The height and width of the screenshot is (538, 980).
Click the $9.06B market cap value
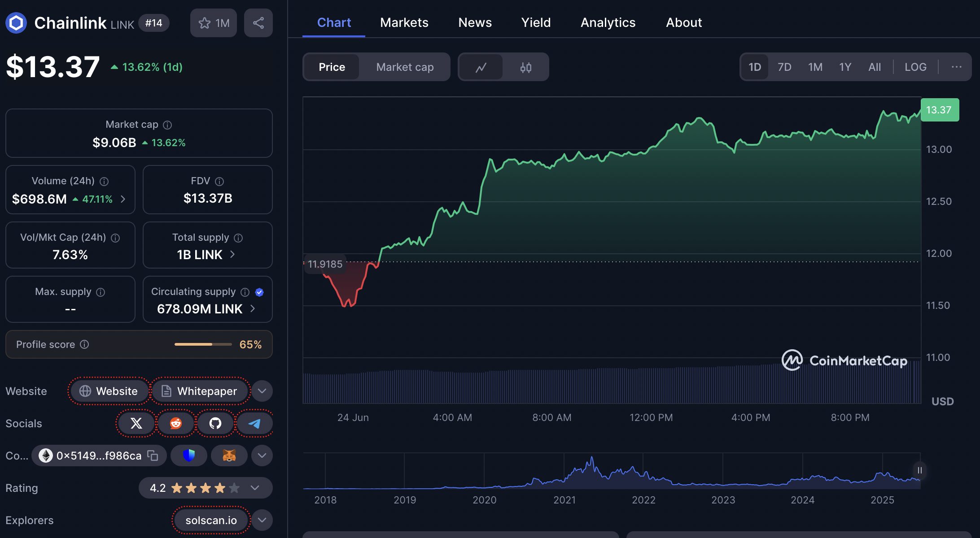[x=114, y=143]
